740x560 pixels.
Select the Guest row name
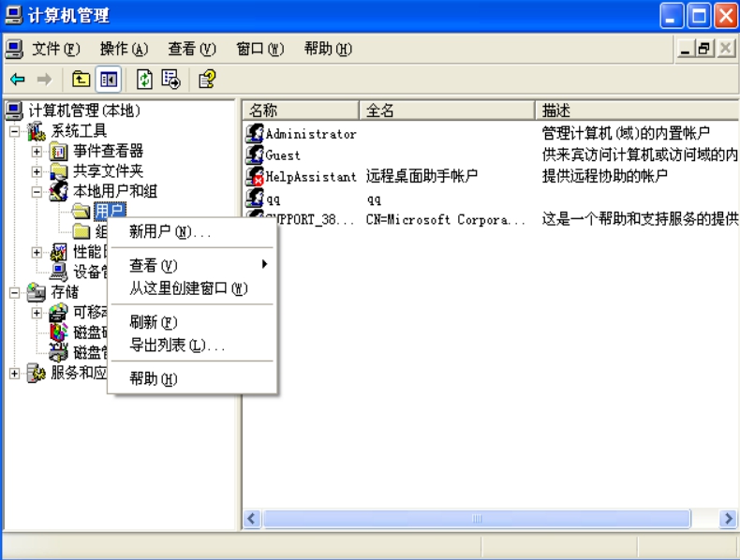(283, 155)
